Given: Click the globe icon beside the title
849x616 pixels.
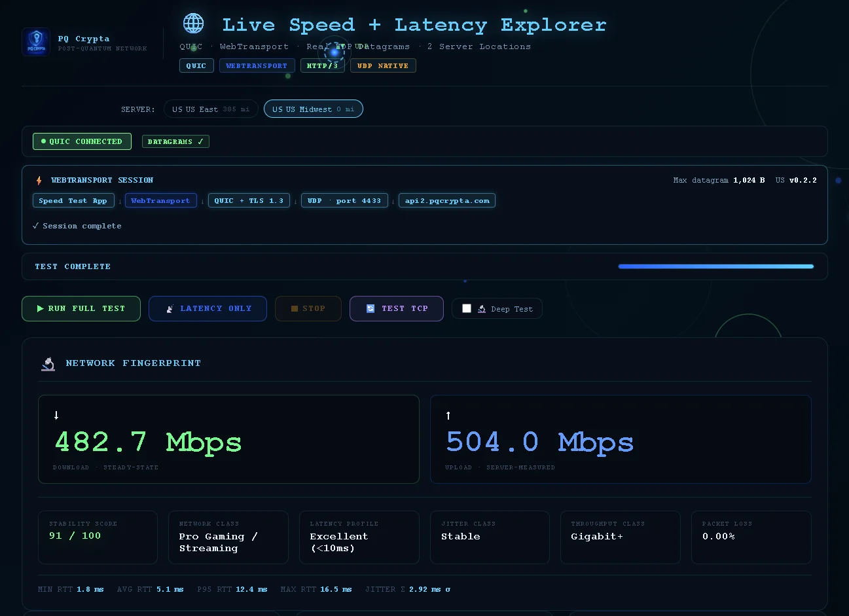Looking at the screenshot, I should [193, 24].
